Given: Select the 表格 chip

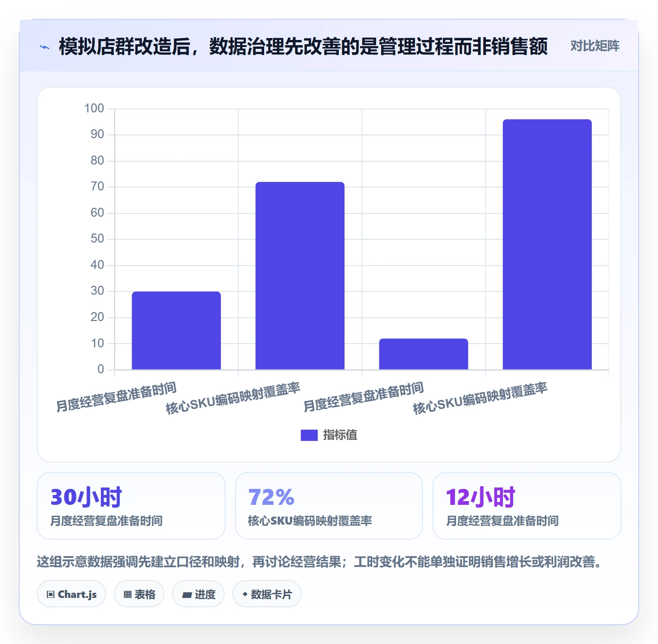Looking at the screenshot, I should click(x=139, y=594).
